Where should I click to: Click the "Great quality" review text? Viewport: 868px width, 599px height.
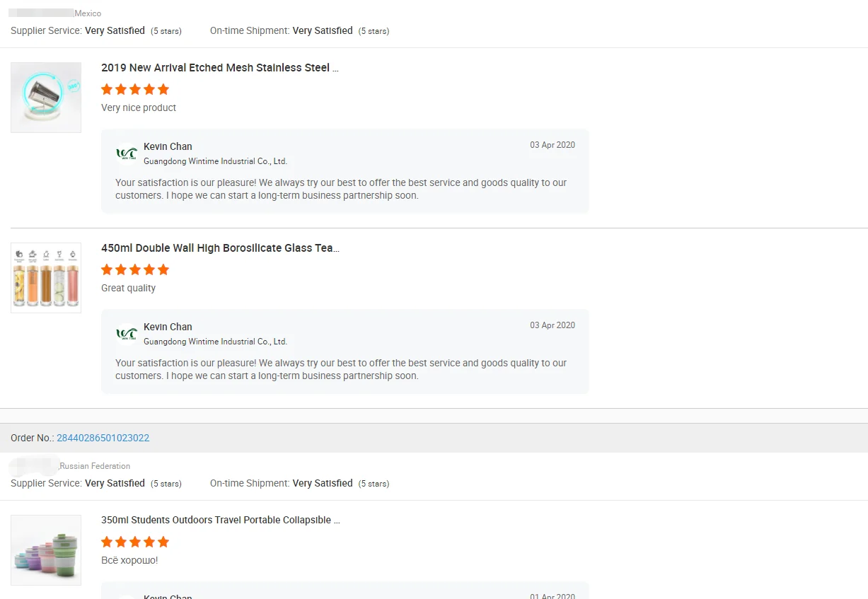pyautogui.click(x=128, y=288)
